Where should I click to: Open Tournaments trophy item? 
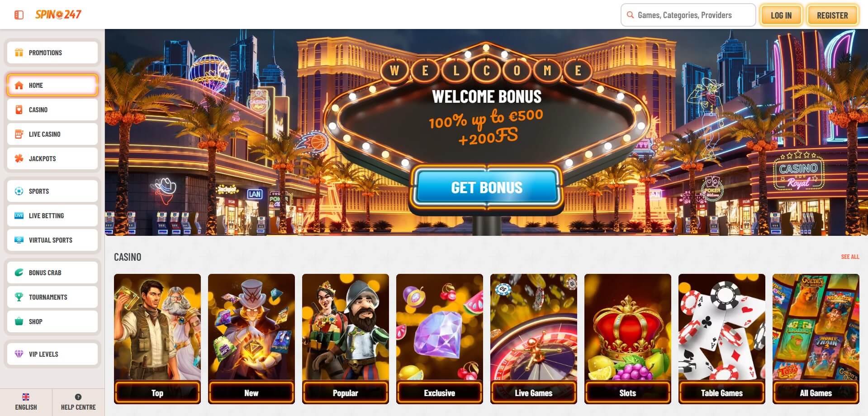pos(52,297)
